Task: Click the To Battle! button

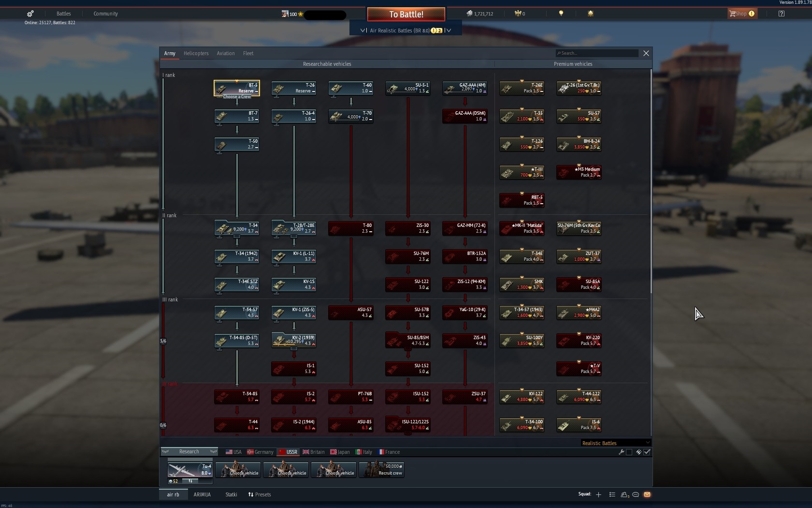Action: pos(406,15)
